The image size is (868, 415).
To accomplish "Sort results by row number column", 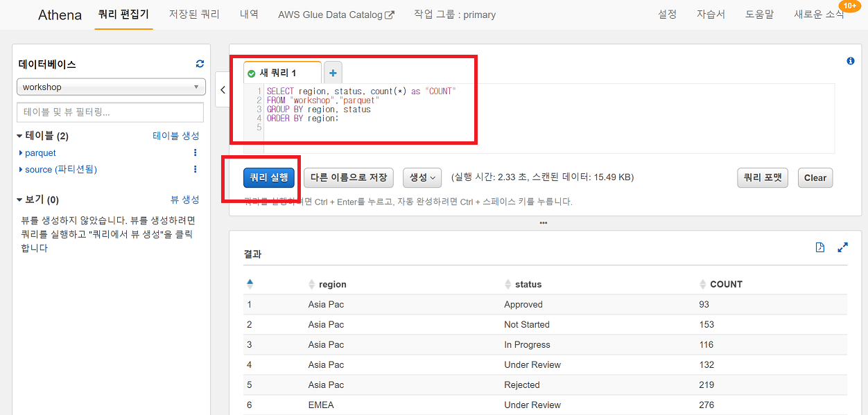I will 250,284.
